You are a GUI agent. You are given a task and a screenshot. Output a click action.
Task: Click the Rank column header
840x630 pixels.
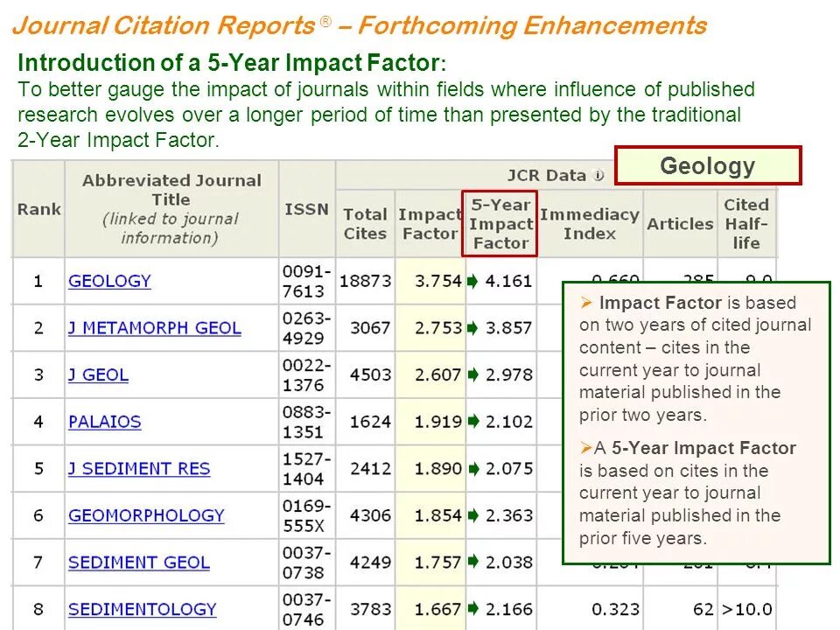[38, 209]
